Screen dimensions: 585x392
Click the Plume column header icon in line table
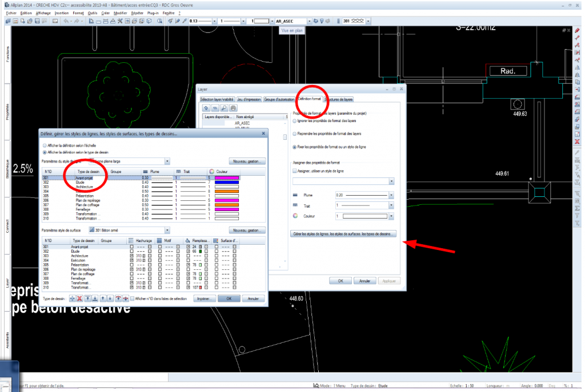146,171
